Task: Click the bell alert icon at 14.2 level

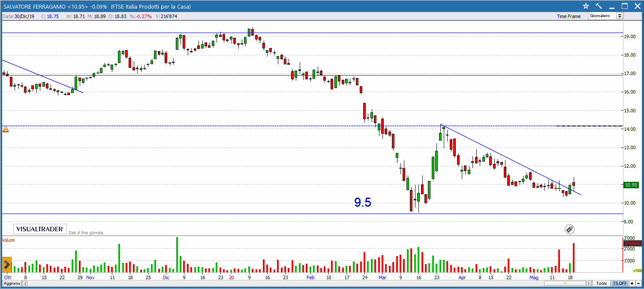Action: click(6, 129)
